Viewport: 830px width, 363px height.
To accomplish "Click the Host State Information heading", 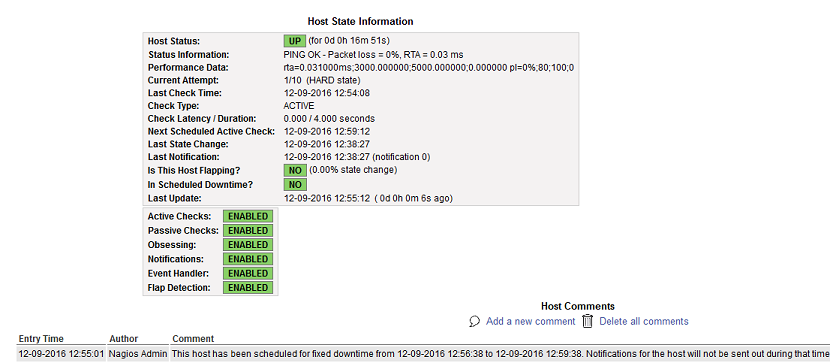I will 360,22.
